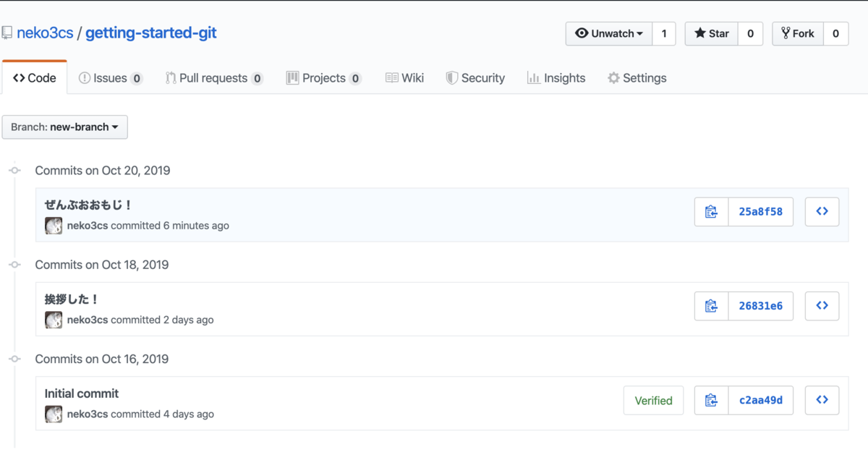Browse repository at commit 25a8f58

[822, 212]
